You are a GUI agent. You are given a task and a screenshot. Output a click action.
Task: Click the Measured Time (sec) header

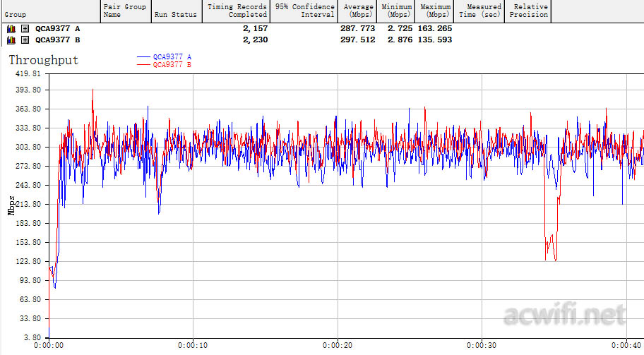click(x=479, y=11)
